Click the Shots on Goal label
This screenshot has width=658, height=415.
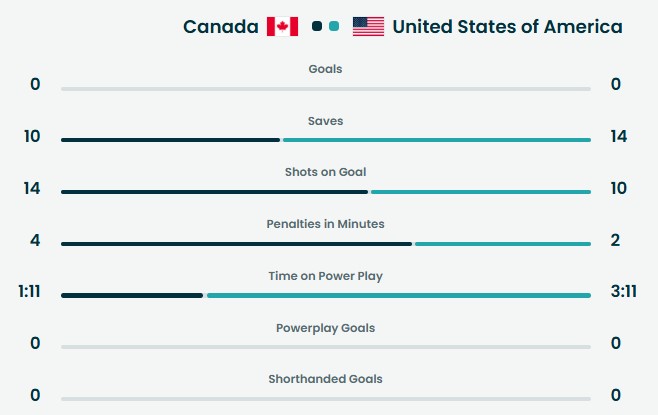pos(325,172)
